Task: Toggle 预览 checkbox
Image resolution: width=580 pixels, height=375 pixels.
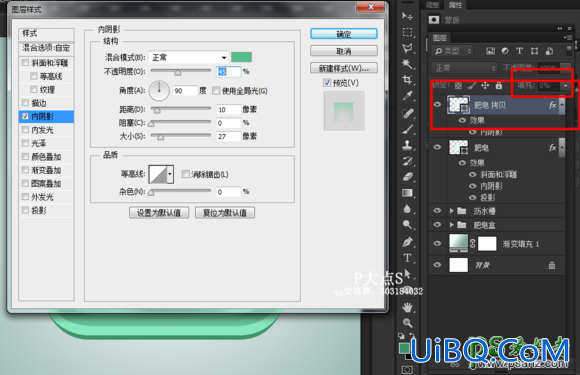Action: [327, 82]
